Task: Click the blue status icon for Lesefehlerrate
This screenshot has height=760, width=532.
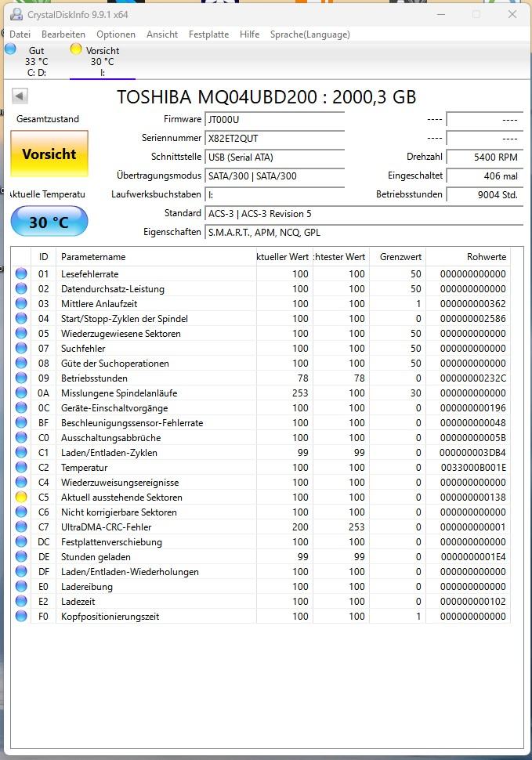Action: [x=21, y=273]
